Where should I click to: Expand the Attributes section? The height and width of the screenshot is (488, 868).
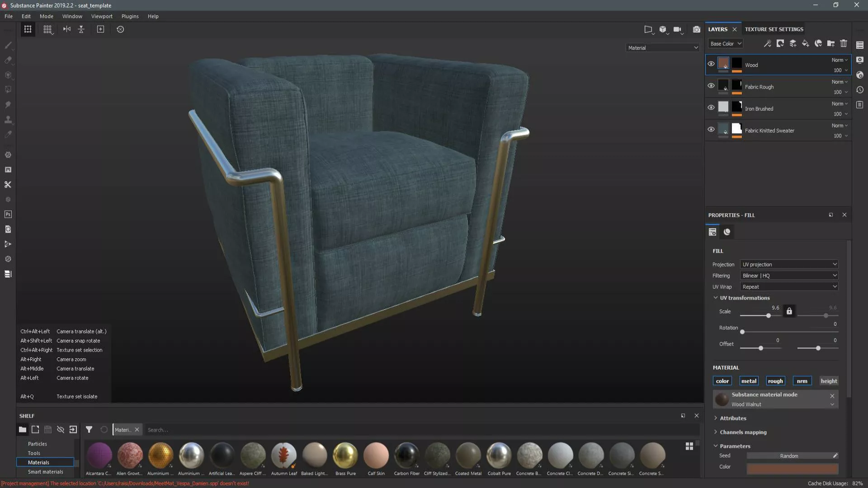(733, 418)
